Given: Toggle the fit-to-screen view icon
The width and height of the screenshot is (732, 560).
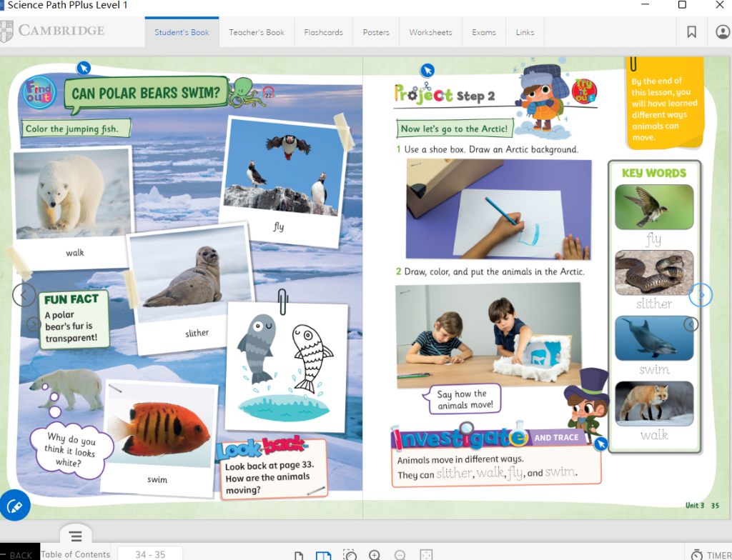Looking at the screenshot, I should point(426,555).
